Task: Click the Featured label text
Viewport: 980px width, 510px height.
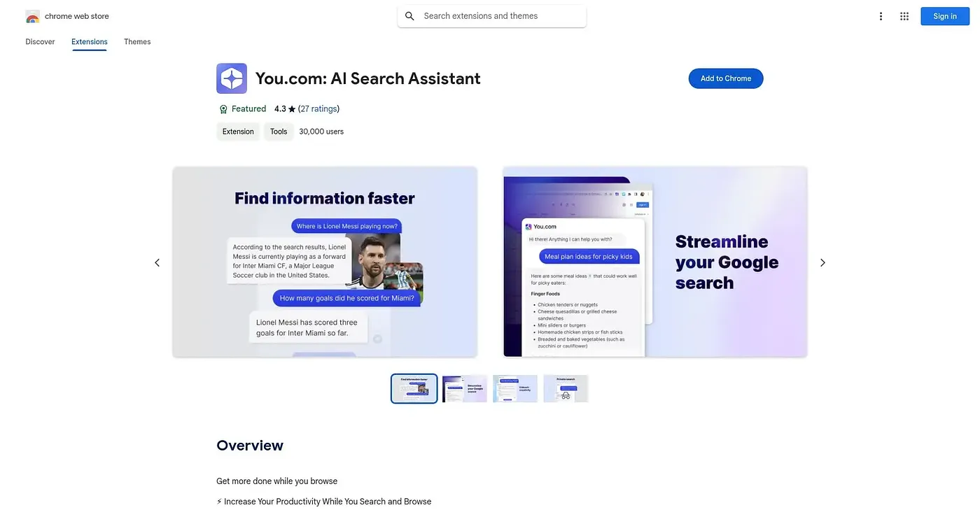Action: 248,109
